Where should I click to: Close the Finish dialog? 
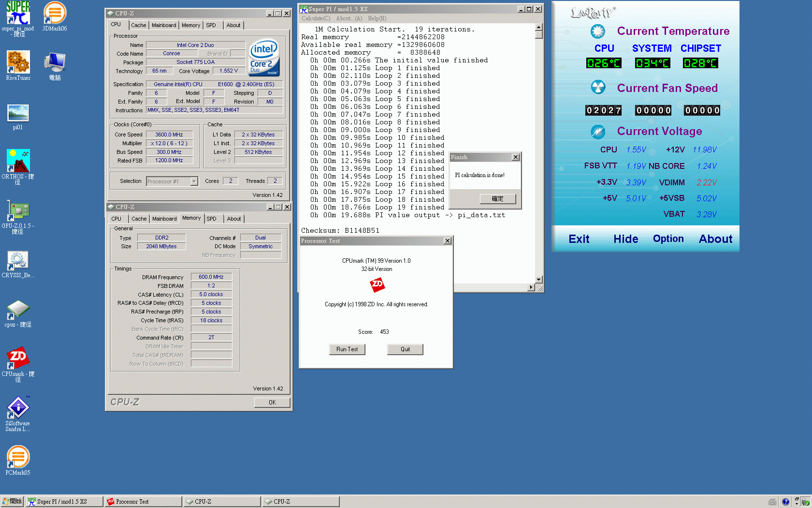click(516, 157)
